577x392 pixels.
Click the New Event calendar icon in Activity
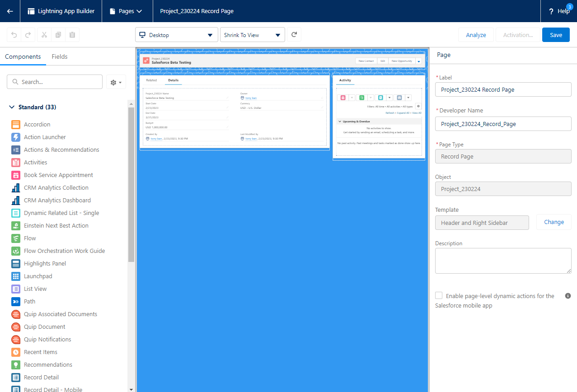pyautogui.click(x=343, y=98)
